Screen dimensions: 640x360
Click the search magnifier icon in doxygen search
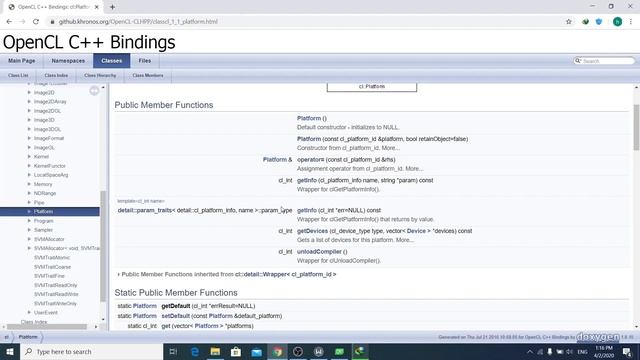pyautogui.click(x=578, y=61)
